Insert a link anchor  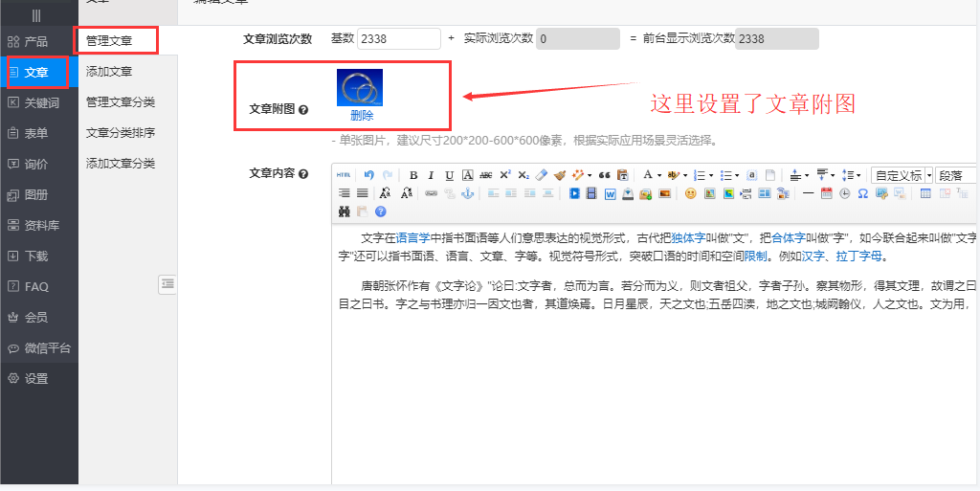(468, 193)
